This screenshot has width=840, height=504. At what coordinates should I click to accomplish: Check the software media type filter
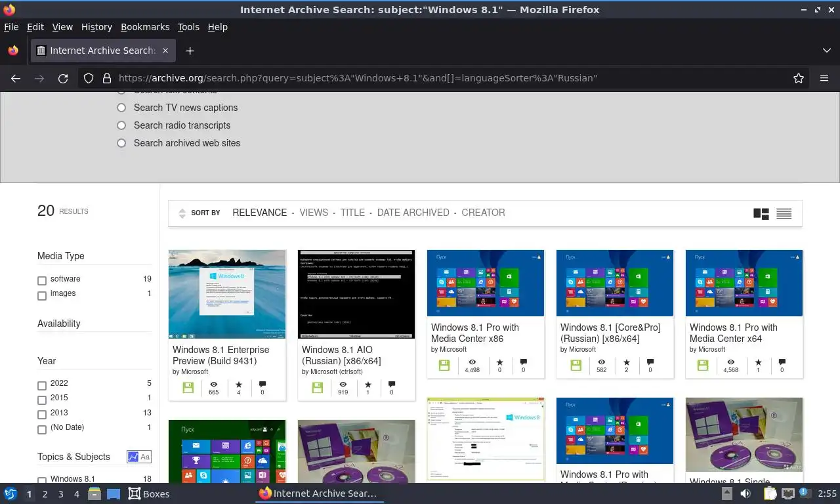pyautogui.click(x=42, y=280)
